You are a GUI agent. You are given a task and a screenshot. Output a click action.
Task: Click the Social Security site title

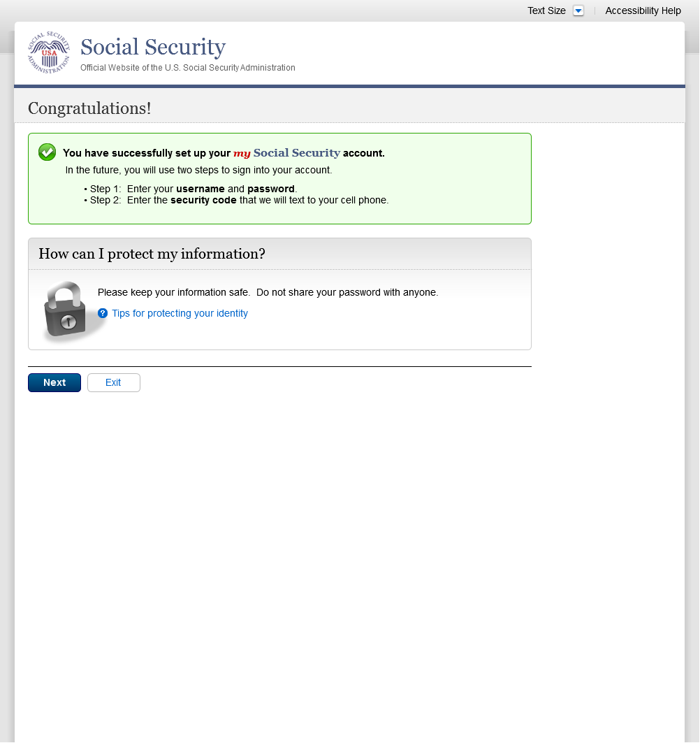pos(153,48)
